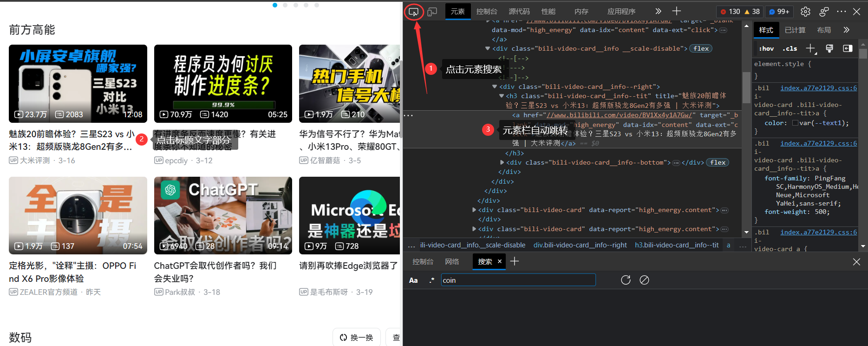Select the second carousel indicator dot
The height and width of the screenshot is (346, 868).
click(285, 5)
